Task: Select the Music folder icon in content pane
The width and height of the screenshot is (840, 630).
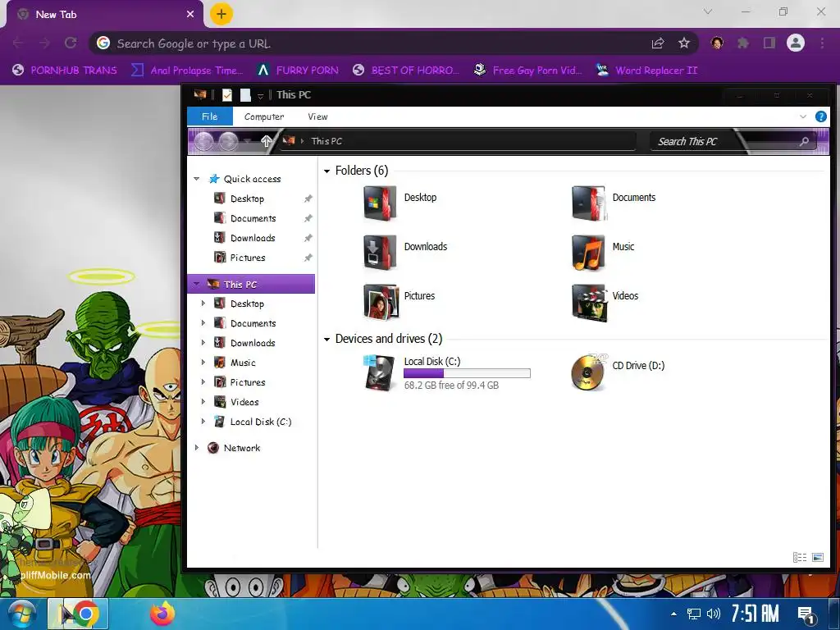Action: (589, 253)
